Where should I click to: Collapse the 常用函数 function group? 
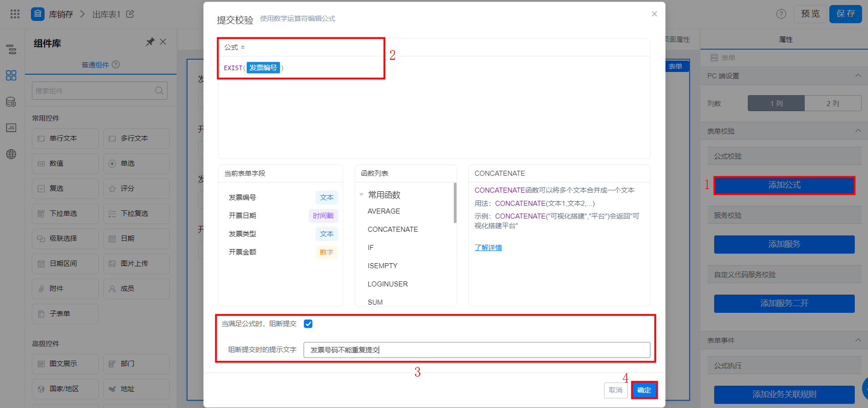click(x=361, y=195)
